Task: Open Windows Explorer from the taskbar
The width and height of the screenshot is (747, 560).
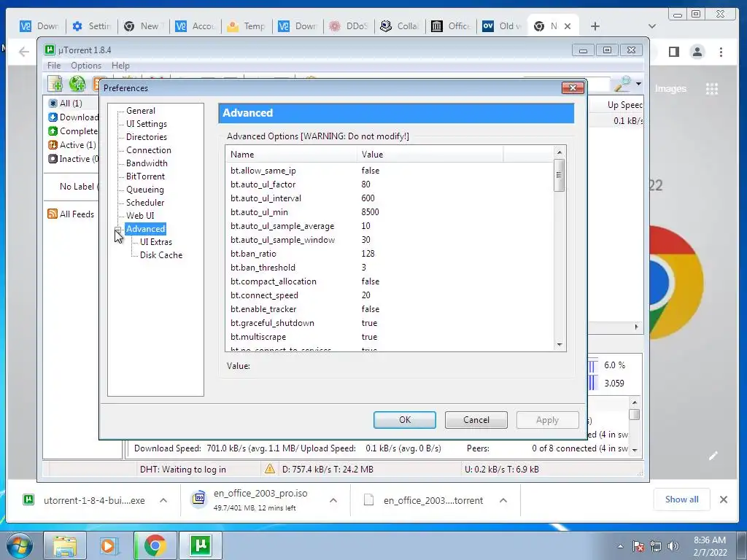Action: (64, 545)
